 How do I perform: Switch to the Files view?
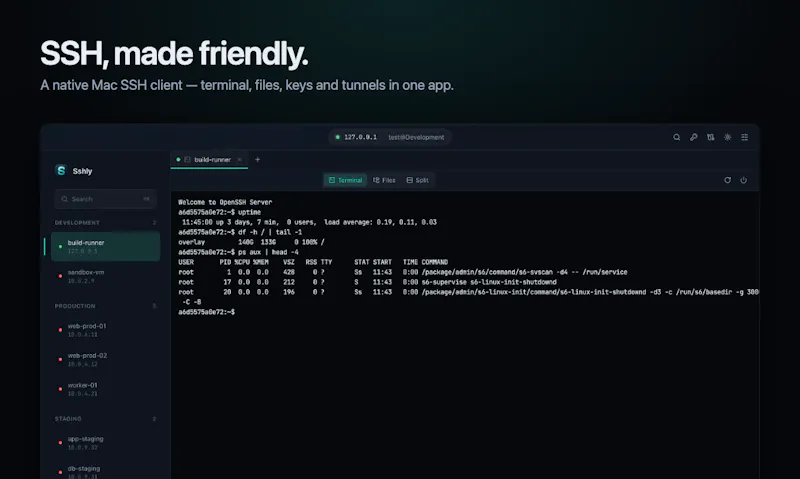[384, 180]
